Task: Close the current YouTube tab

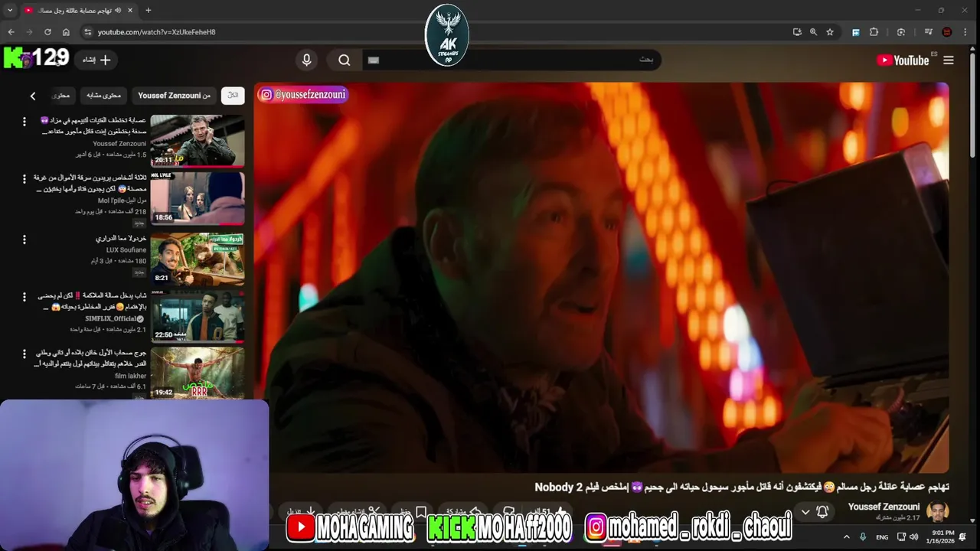Action: click(x=129, y=10)
